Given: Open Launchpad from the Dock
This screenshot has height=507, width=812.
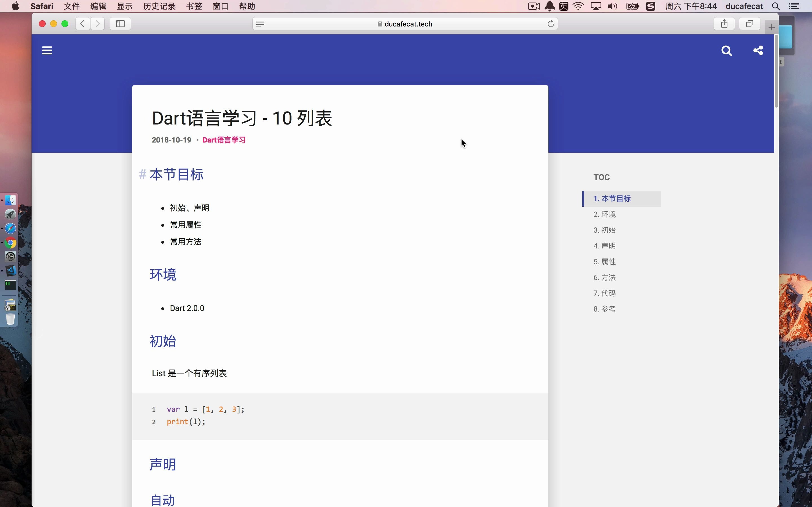Looking at the screenshot, I should click(10, 214).
